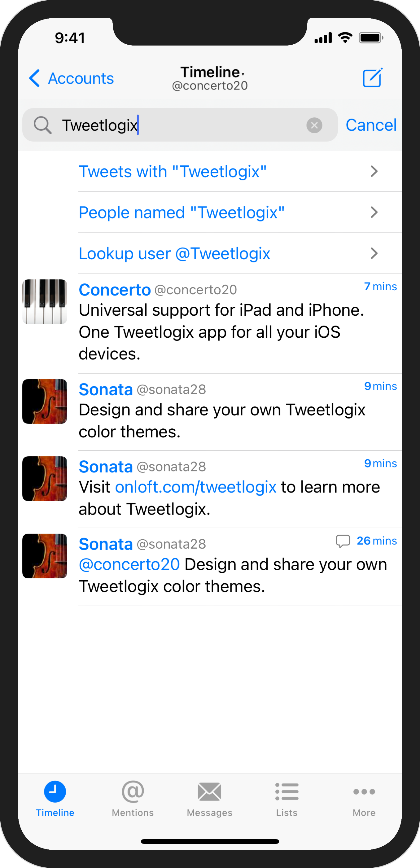420x868 pixels.
Task: Go back to Accounts
Action: pyautogui.click(x=72, y=78)
